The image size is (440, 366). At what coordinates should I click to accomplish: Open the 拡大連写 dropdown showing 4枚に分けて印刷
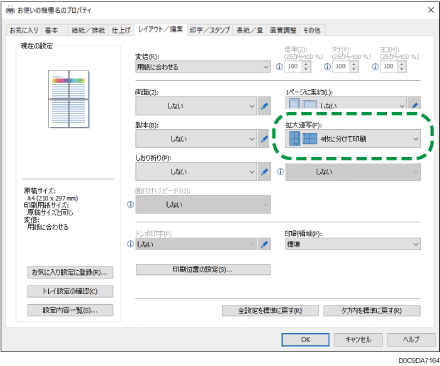tap(353, 139)
